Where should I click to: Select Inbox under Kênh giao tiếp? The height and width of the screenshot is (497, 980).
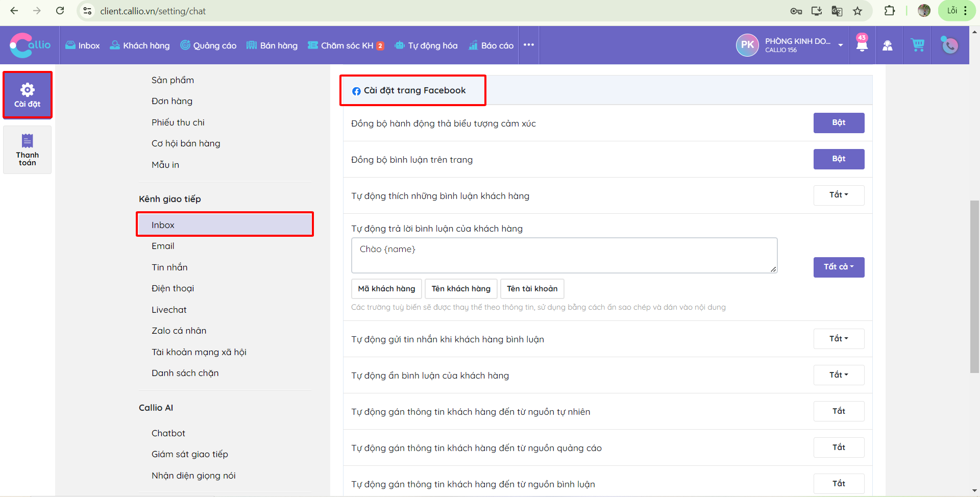point(225,225)
